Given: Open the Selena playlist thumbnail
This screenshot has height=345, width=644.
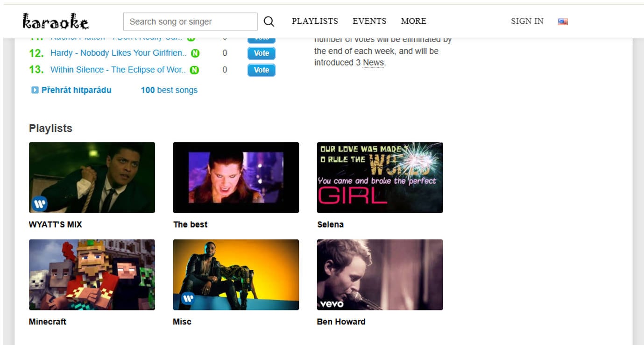Looking at the screenshot, I should (x=380, y=178).
